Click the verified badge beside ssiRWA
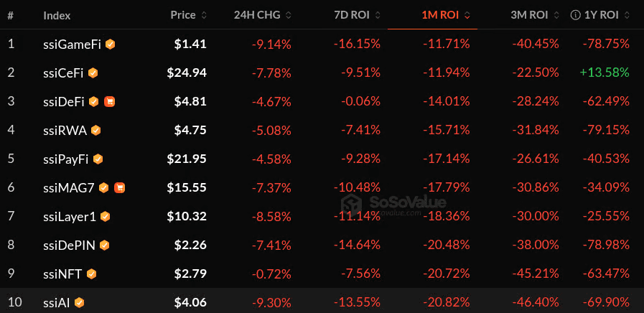644x313 pixels. [x=95, y=130]
